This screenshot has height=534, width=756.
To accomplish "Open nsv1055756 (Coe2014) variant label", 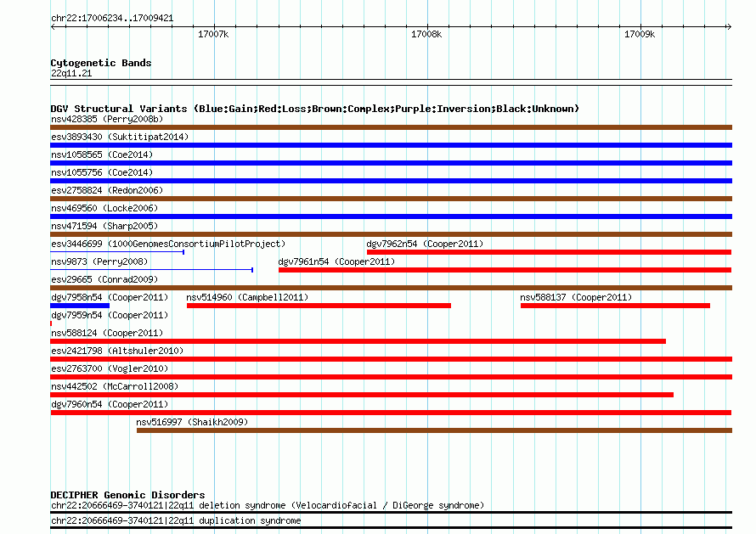I will point(102,172).
